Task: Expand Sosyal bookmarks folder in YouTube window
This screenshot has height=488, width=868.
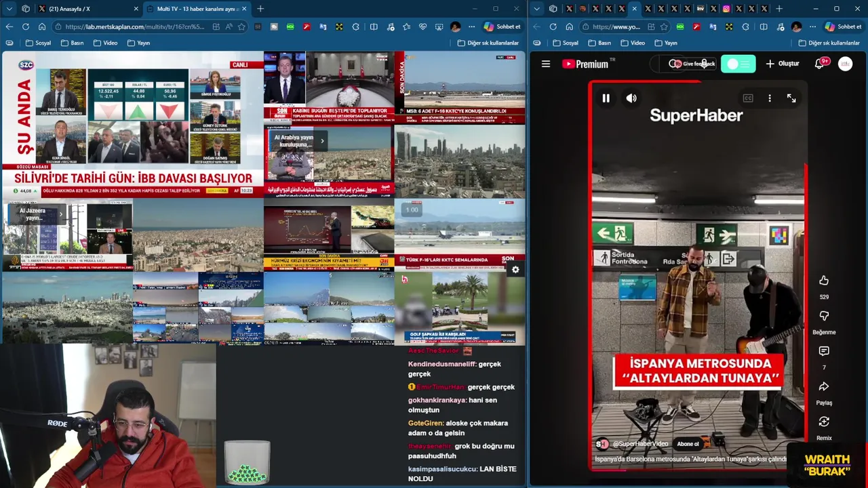Action: point(566,43)
